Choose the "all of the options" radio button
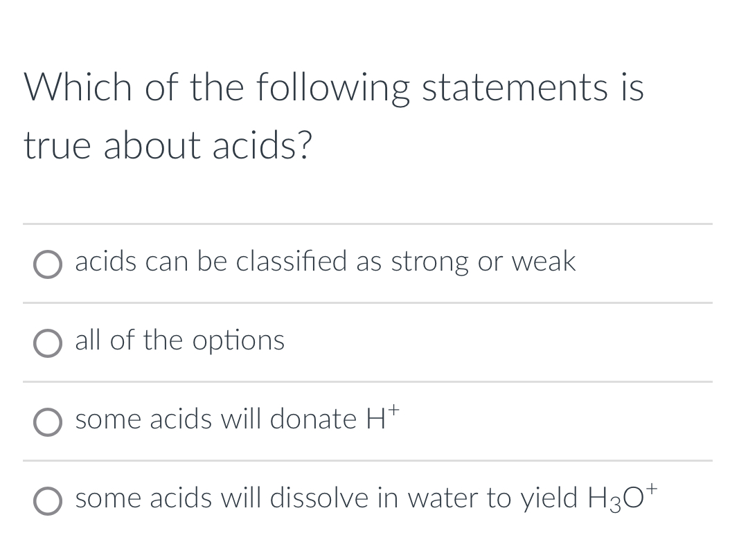This screenshot has width=739, height=560. coord(48,343)
